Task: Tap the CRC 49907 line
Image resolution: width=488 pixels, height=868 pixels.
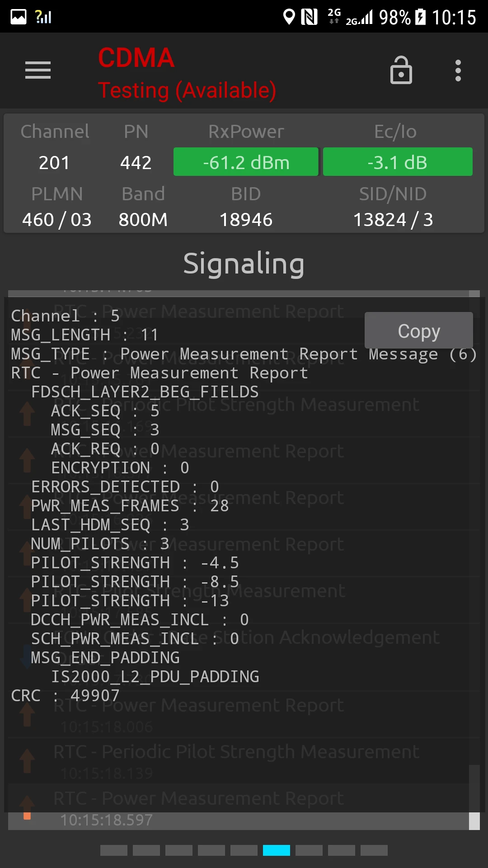Action: click(x=66, y=696)
